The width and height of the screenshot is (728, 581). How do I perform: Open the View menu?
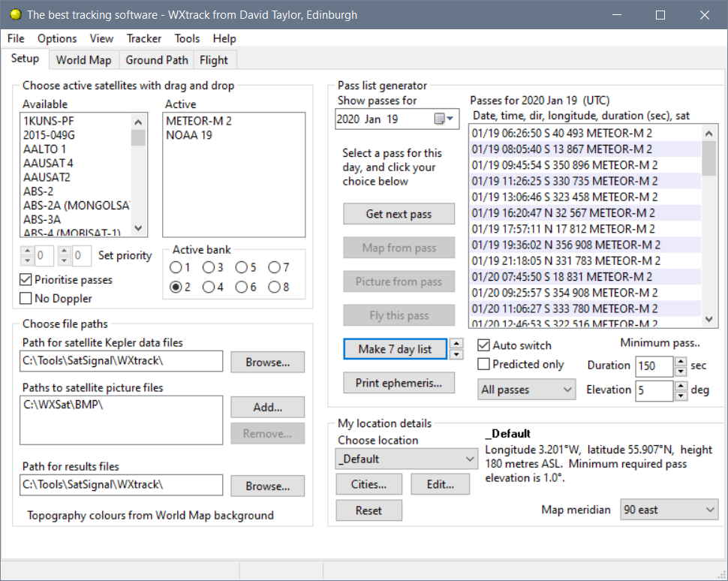click(x=101, y=38)
